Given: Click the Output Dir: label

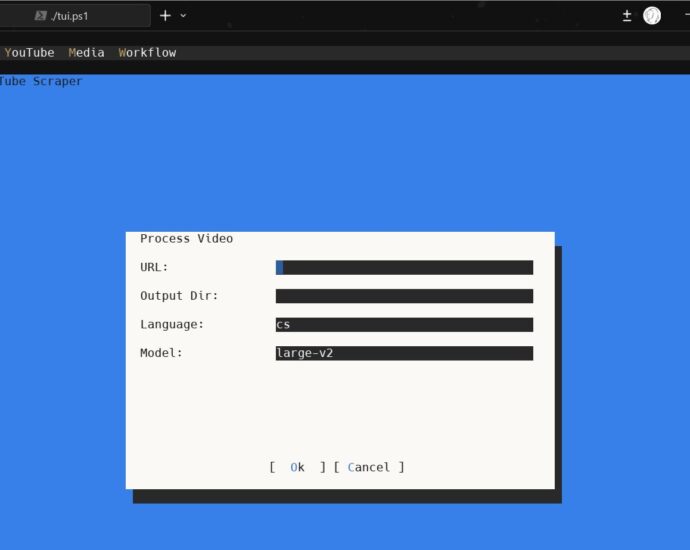Looking at the screenshot, I should (x=179, y=296).
